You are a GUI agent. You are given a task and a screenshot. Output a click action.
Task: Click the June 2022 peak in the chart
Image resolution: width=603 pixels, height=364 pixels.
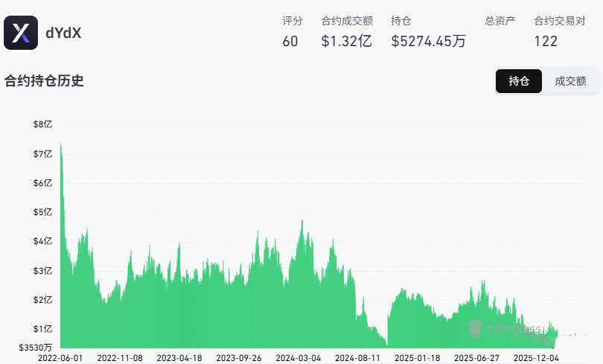coord(61,144)
